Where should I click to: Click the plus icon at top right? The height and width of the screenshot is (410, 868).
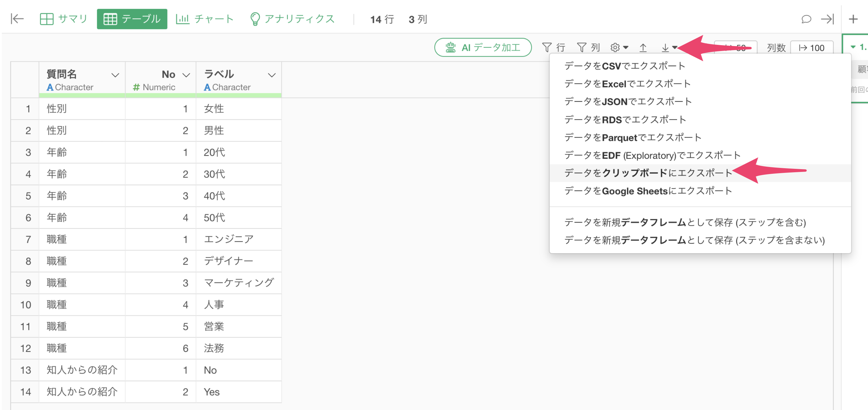point(853,19)
